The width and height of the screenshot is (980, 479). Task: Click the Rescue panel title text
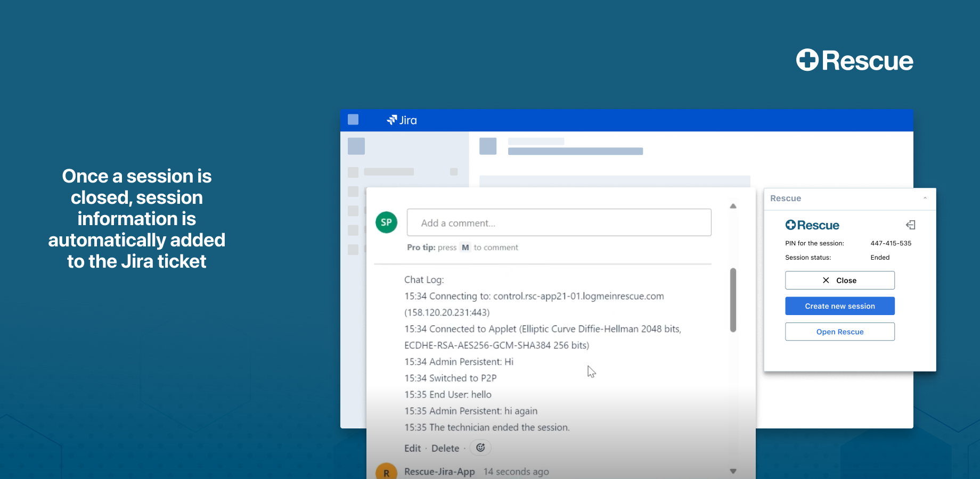tap(786, 198)
